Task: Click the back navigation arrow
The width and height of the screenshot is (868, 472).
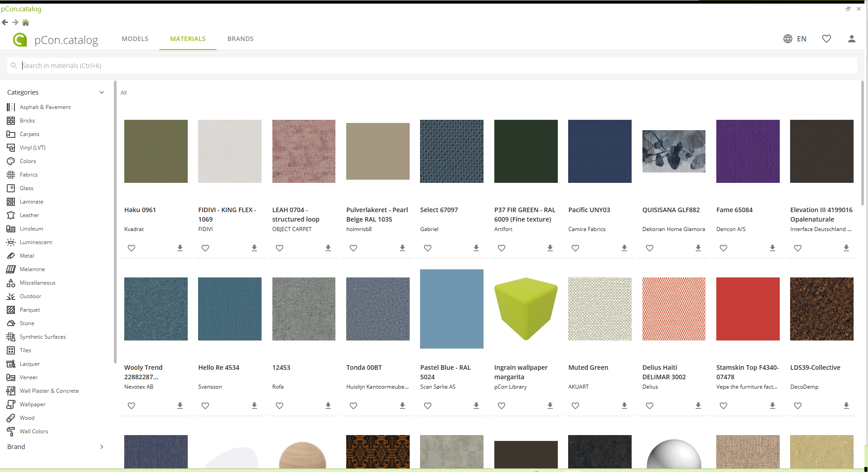Action: pyautogui.click(x=5, y=22)
